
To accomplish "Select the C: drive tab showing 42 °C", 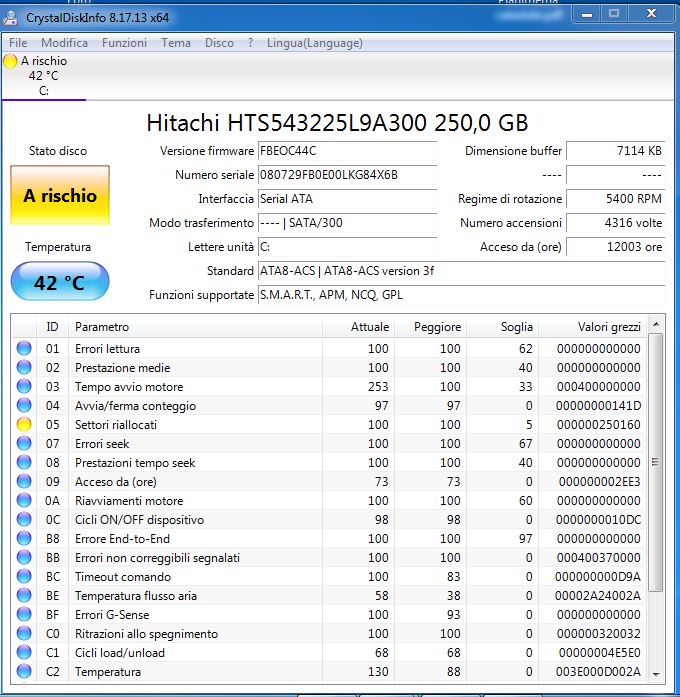I will click(44, 76).
